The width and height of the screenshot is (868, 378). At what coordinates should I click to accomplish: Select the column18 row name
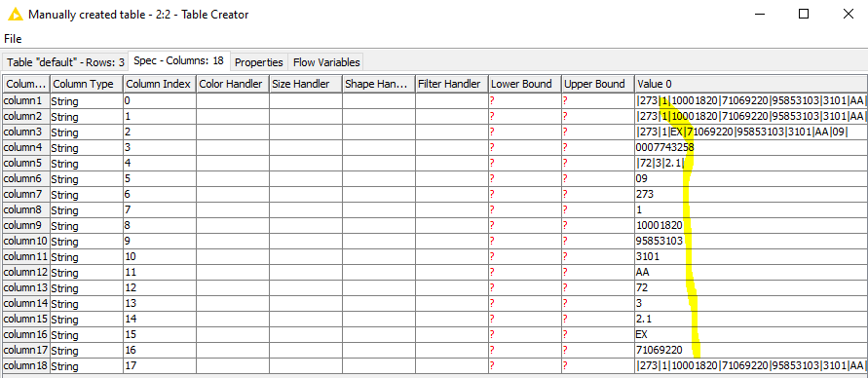click(26, 366)
